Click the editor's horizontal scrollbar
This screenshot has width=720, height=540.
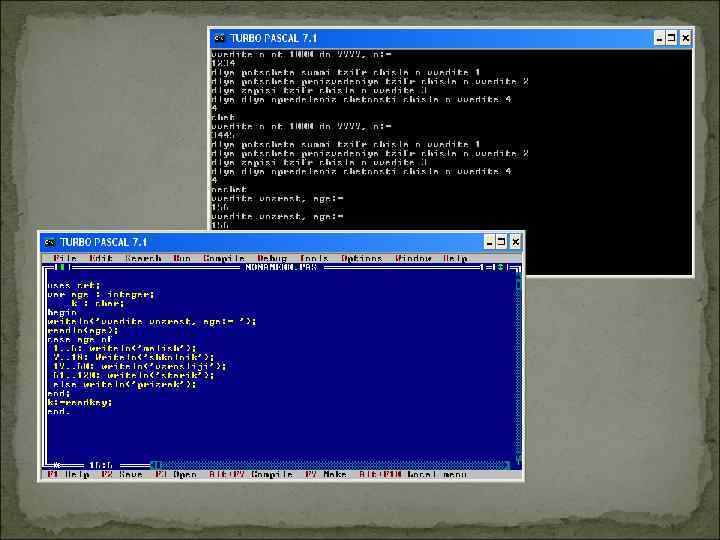[x=331, y=465]
